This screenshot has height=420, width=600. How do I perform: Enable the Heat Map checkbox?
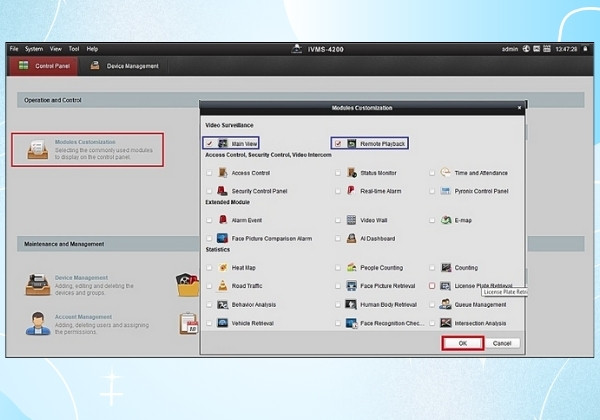click(209, 268)
